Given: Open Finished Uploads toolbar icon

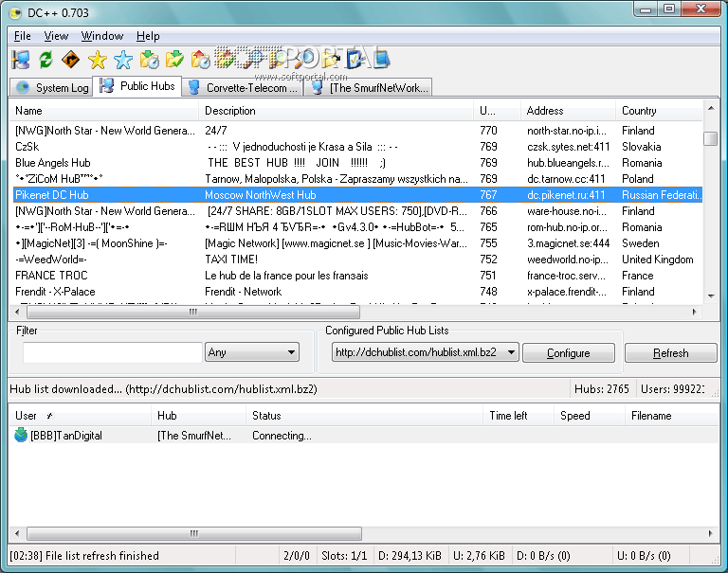Looking at the screenshot, I should [x=227, y=60].
